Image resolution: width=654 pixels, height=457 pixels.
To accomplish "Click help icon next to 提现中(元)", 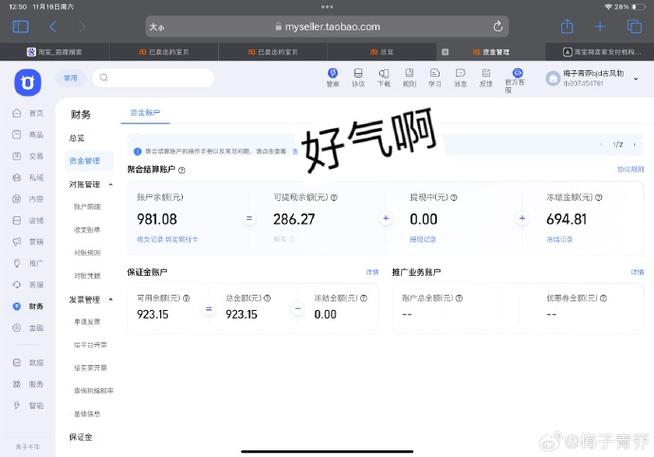I will tap(454, 197).
